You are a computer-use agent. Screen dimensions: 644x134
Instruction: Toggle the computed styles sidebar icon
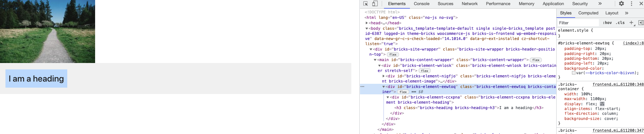[641, 23]
